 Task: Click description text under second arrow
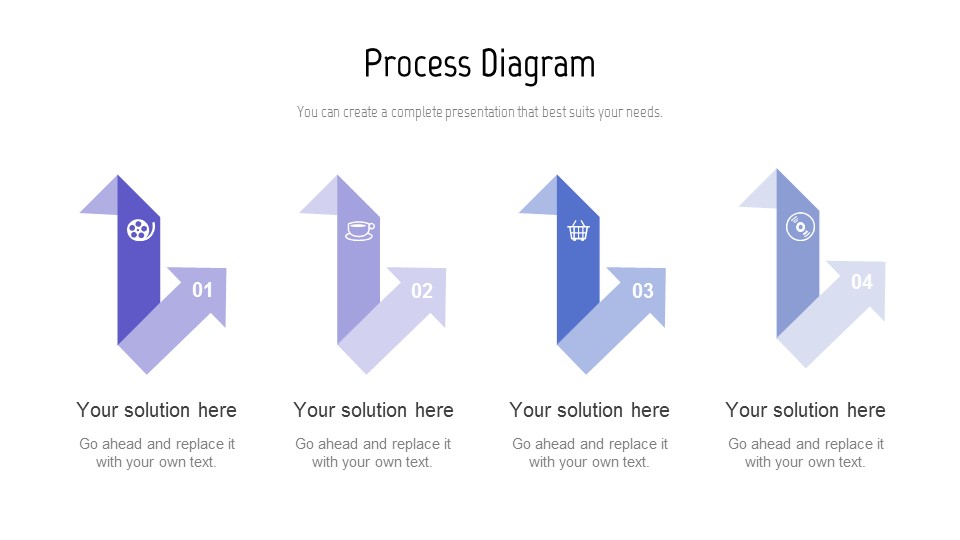pyautogui.click(x=373, y=452)
